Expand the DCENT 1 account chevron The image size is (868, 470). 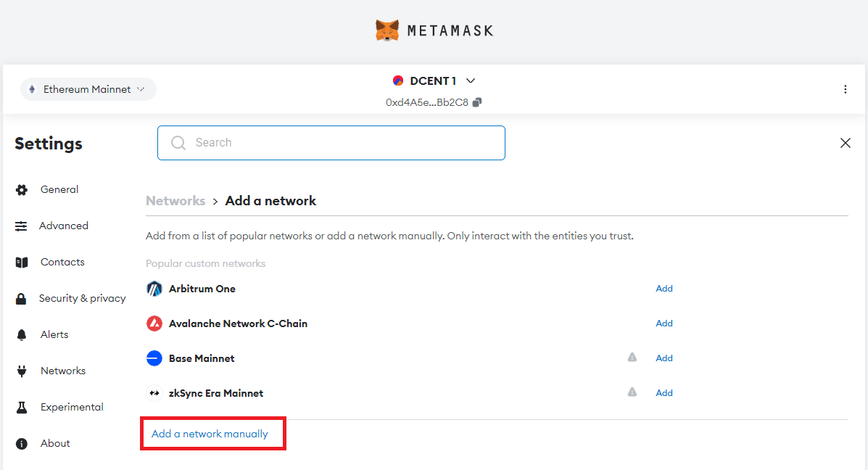pyautogui.click(x=471, y=81)
